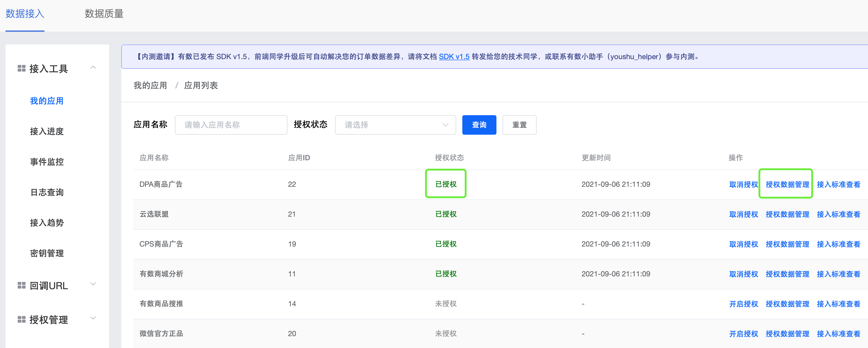Click the 回调URL section title
The width and height of the screenshot is (868, 348).
pos(48,286)
